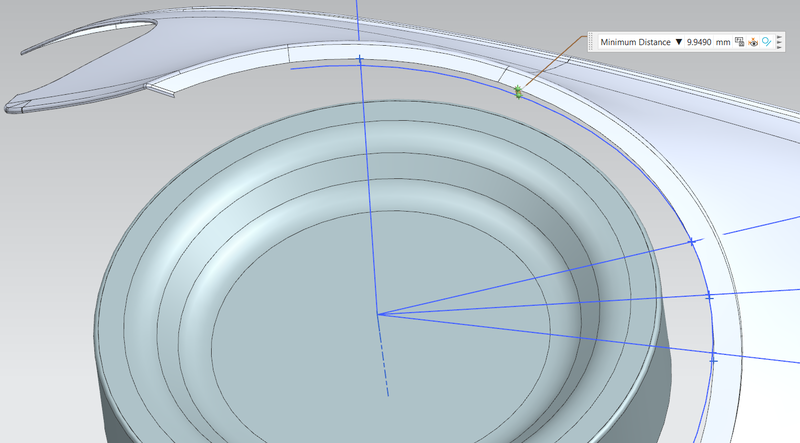Click the center point where blue lines converge
Image resolution: width=800 pixels, height=443 pixels.
click(378, 314)
